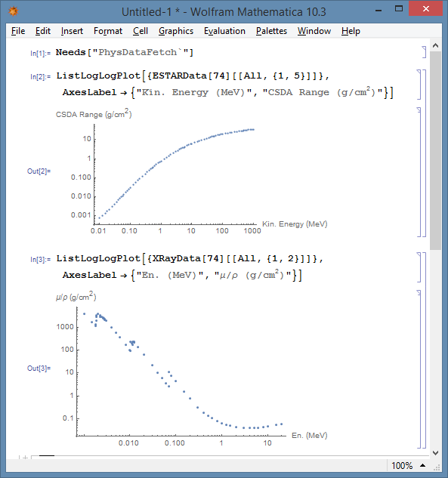Open the File menu
The image size is (448, 478).
[x=18, y=31]
